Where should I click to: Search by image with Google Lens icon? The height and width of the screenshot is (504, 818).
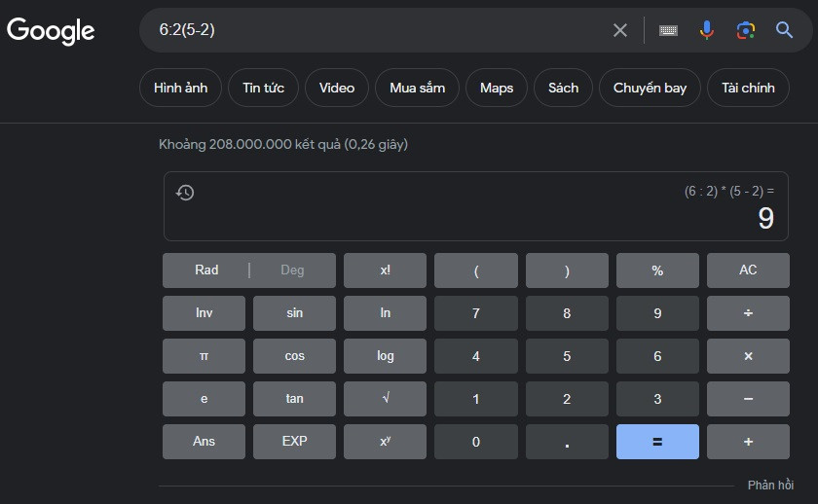click(x=746, y=30)
